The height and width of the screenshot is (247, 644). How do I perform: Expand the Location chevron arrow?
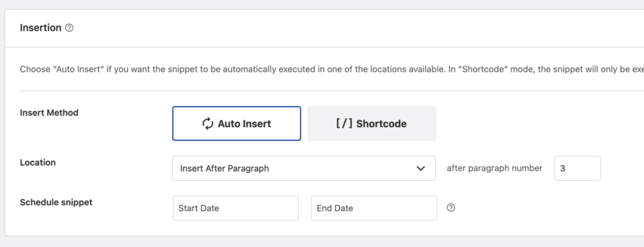click(x=421, y=168)
